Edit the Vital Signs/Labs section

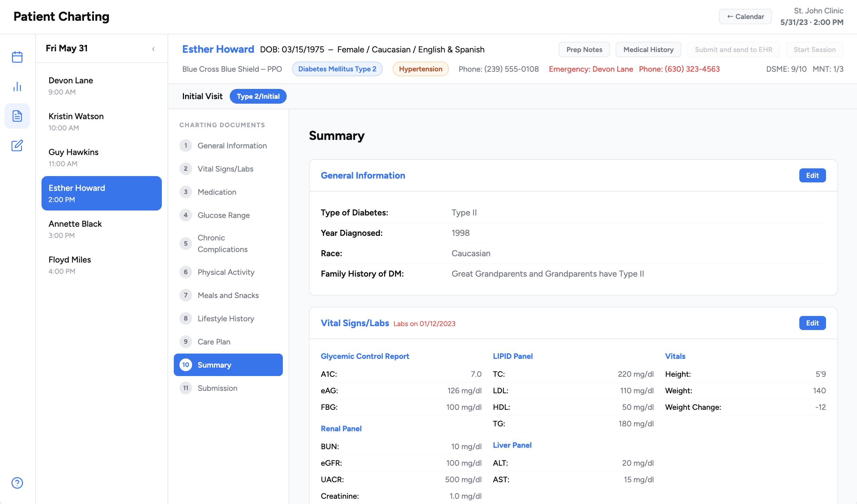(812, 323)
